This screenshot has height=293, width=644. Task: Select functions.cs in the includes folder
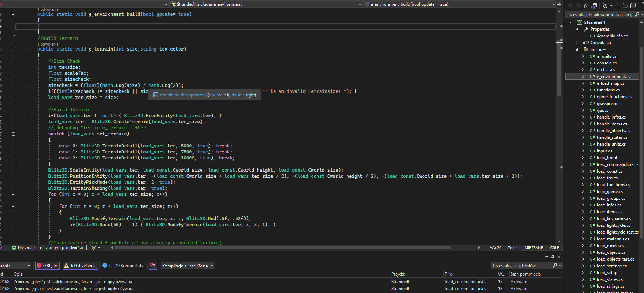608,90
